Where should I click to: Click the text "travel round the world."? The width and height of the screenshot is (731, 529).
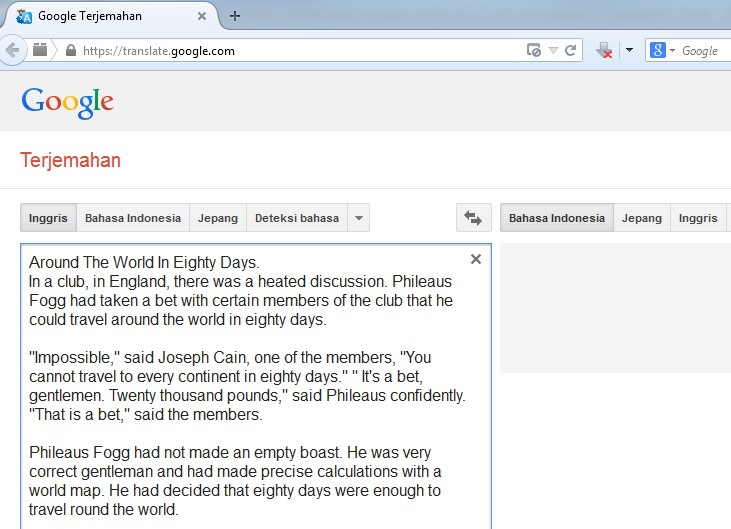click(103, 509)
